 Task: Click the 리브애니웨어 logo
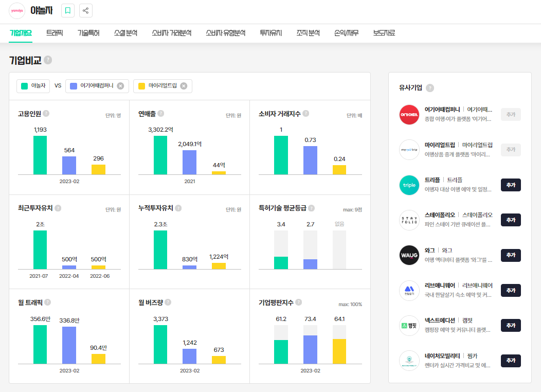(x=409, y=290)
